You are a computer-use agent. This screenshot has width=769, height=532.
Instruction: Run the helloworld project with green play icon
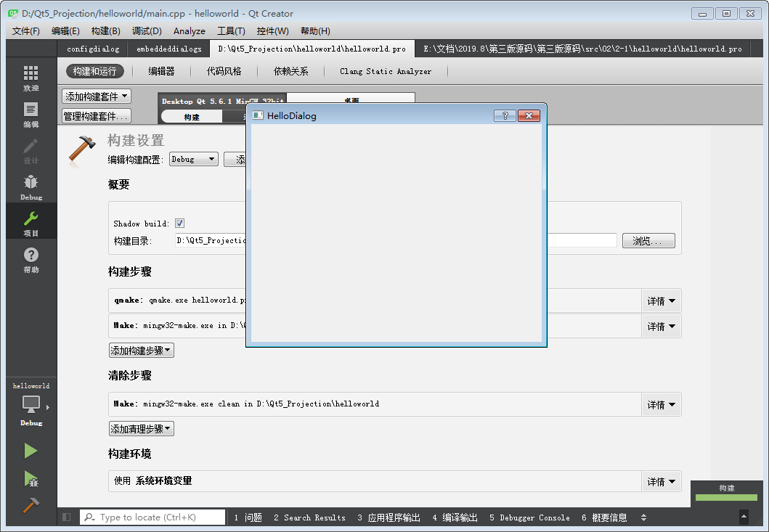tap(30, 450)
